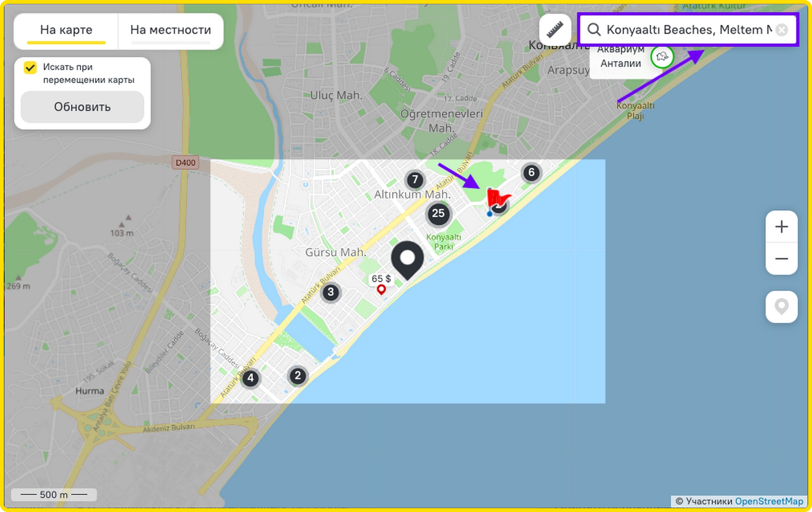812x512 pixels.
Task: Open the OpenStreetMap attribution link
Action: point(769,501)
